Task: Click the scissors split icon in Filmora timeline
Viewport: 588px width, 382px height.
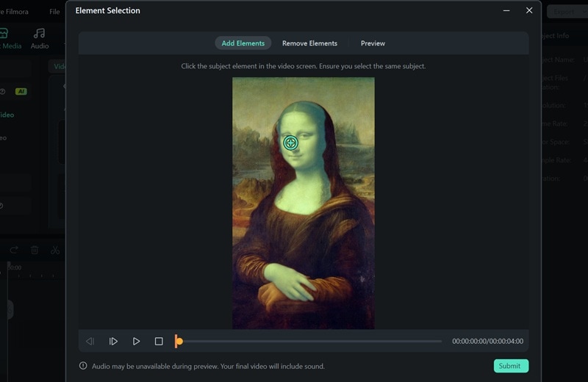Action: (55, 250)
